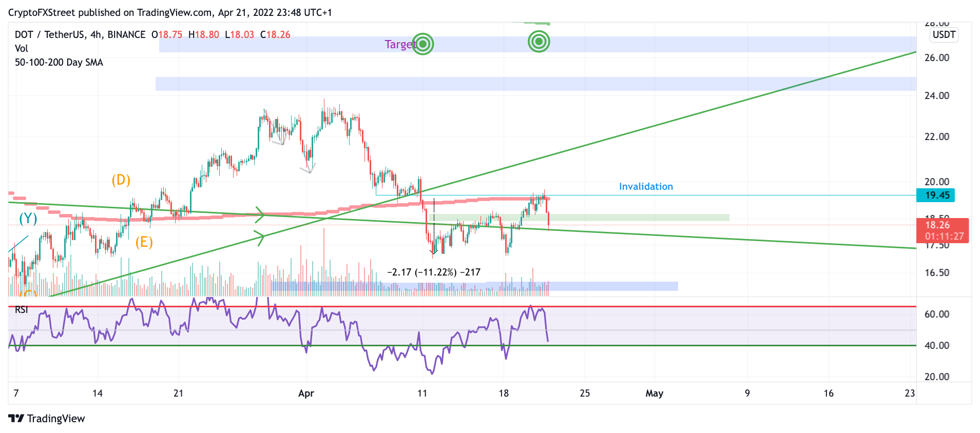The width and height of the screenshot is (980, 433).
Task: Select the USDT currency badge
Action: (944, 35)
